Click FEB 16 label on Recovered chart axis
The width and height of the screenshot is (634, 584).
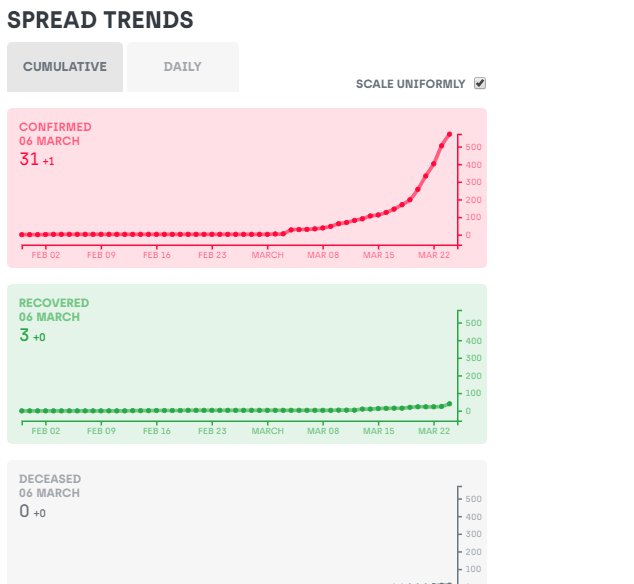(x=156, y=431)
